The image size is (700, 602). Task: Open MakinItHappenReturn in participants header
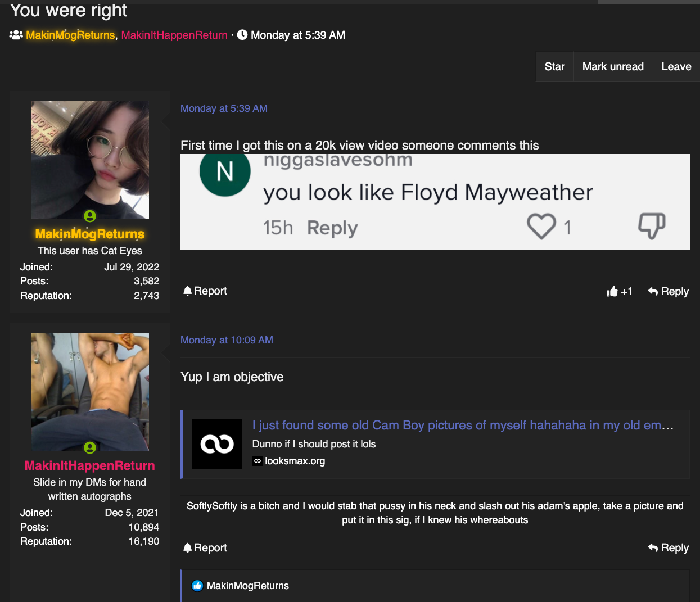pos(174,35)
